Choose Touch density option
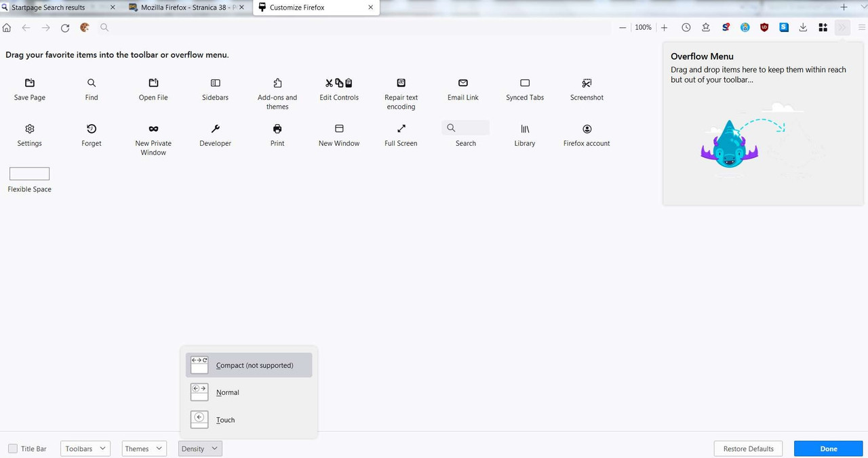Screen dimensions: 868x458 pos(249,419)
